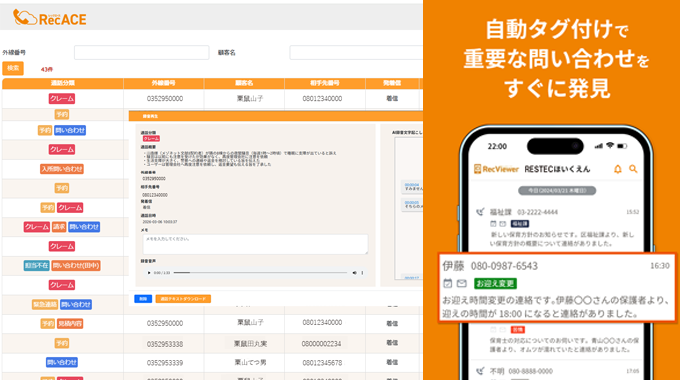Click the 請求 tag
The height and width of the screenshot is (380, 680).
pyautogui.click(x=59, y=227)
